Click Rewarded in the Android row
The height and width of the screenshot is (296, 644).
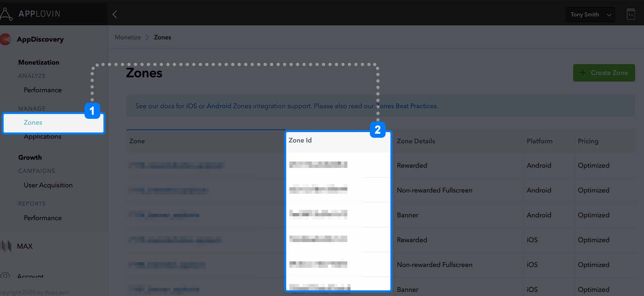pos(412,166)
